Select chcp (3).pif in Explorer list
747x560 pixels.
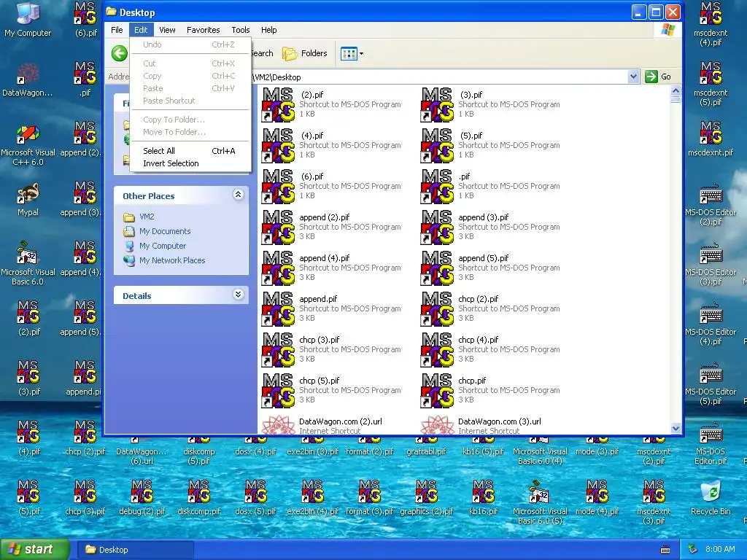332,349
